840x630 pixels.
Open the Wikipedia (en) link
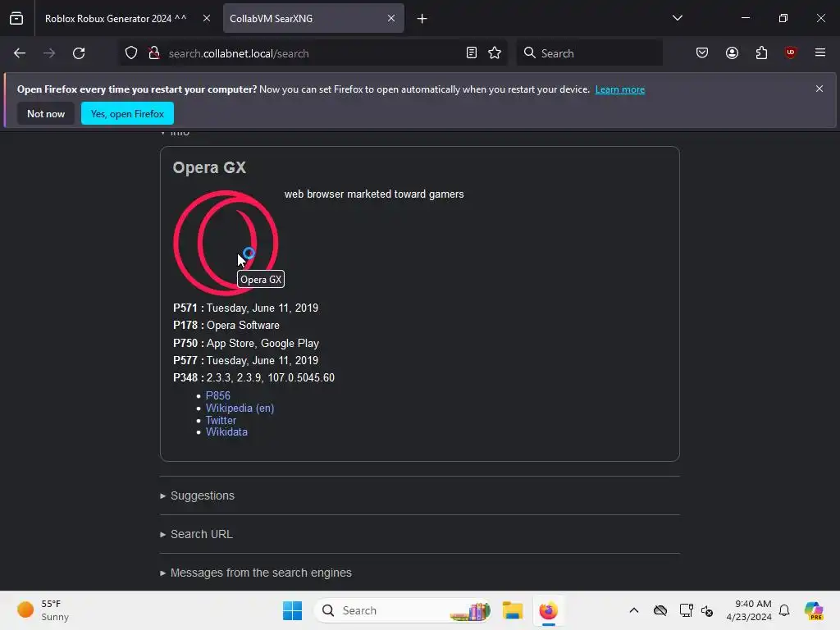[240, 408]
